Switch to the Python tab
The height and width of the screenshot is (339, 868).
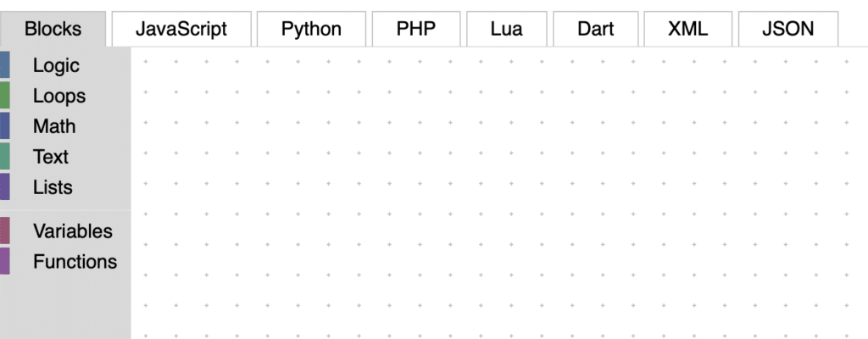tap(311, 29)
